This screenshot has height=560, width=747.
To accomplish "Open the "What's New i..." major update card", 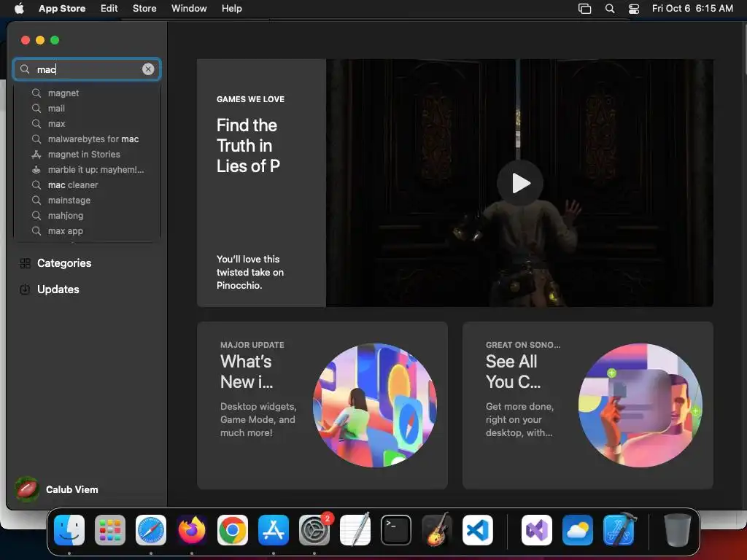I will pyautogui.click(x=322, y=405).
